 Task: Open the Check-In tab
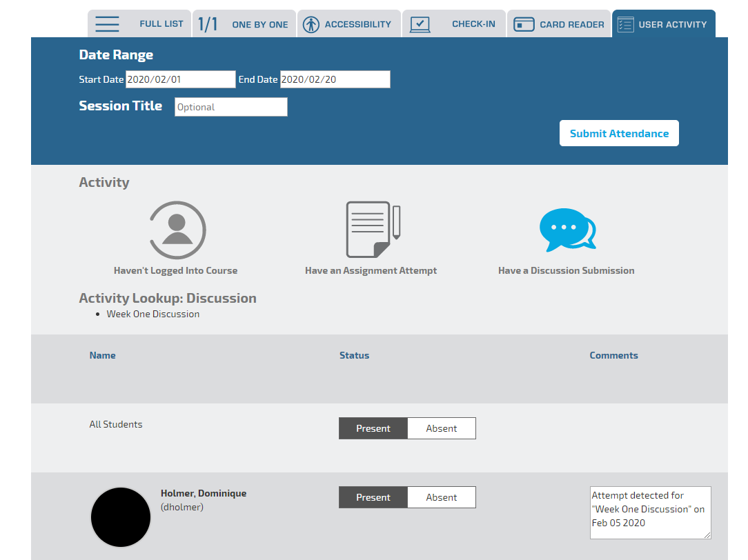click(x=473, y=24)
